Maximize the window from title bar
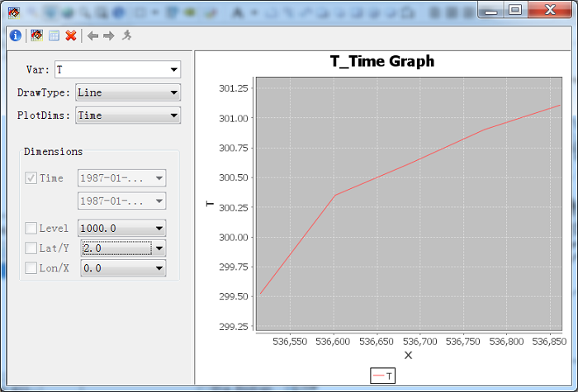The height and width of the screenshot is (392, 578). click(515, 10)
